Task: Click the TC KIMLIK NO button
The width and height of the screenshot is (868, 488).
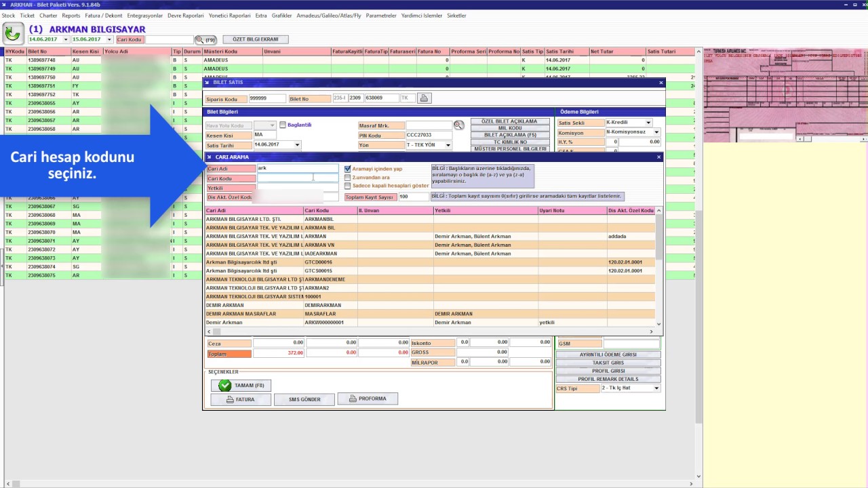Action: 509,142
